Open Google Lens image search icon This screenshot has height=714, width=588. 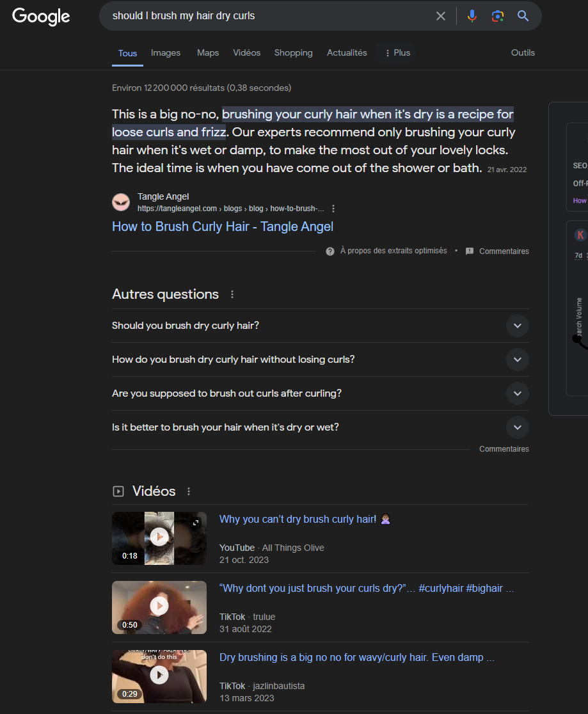[x=498, y=16]
